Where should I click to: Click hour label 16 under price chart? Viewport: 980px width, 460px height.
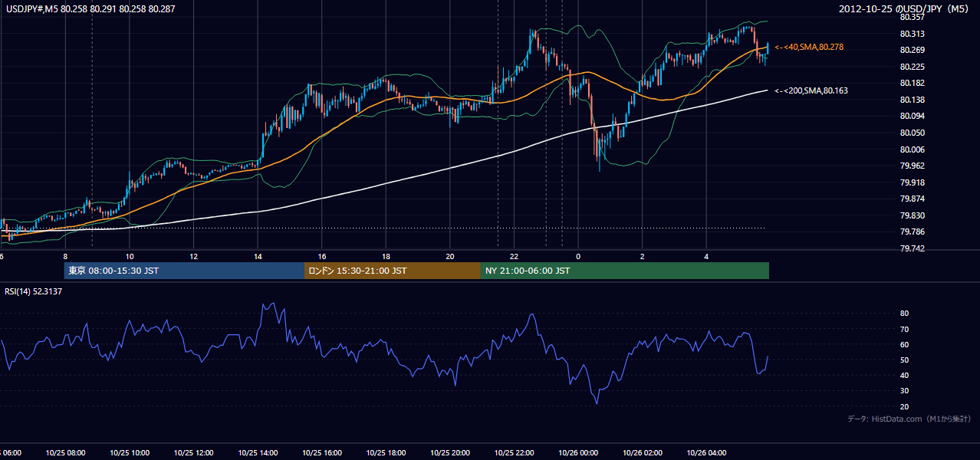click(x=322, y=257)
